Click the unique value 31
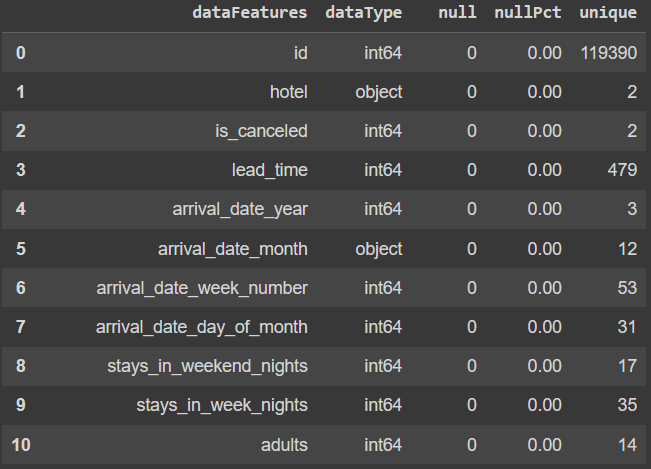 pyautogui.click(x=627, y=327)
